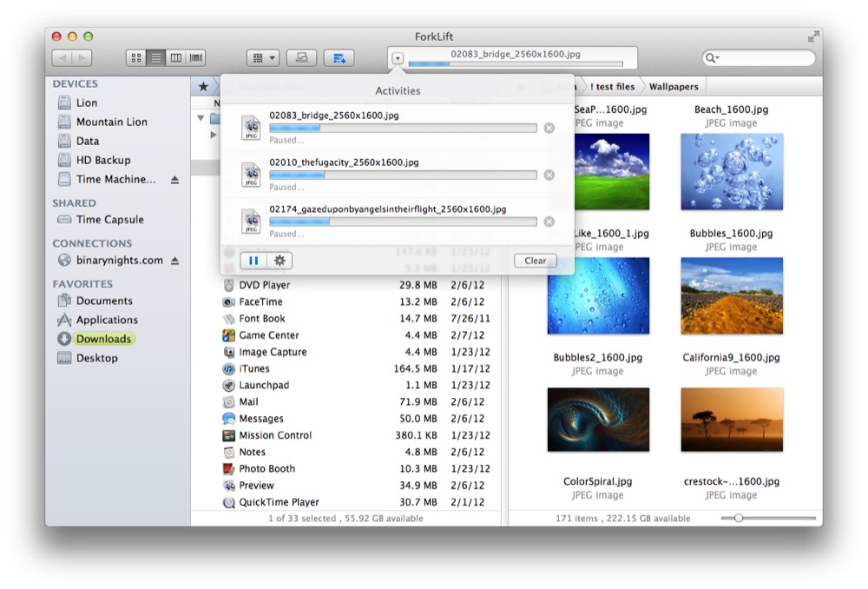Screen dimensions: 868x589
Task: Cancel the 02083_bridge transfer
Action: coord(549,128)
